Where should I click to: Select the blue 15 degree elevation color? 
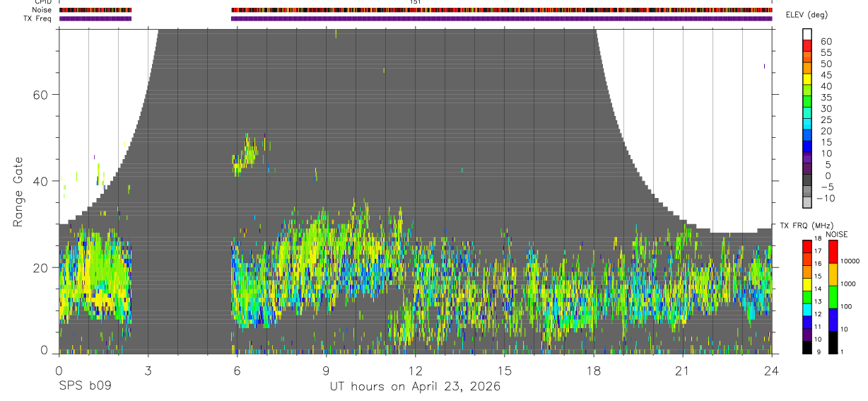(x=807, y=147)
